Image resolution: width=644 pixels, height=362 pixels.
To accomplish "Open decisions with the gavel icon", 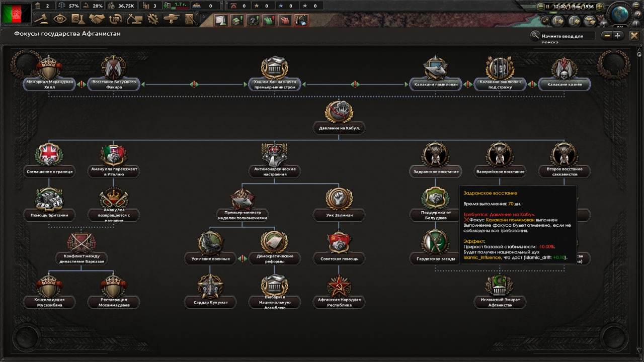I will pyautogui.click(x=43, y=19).
